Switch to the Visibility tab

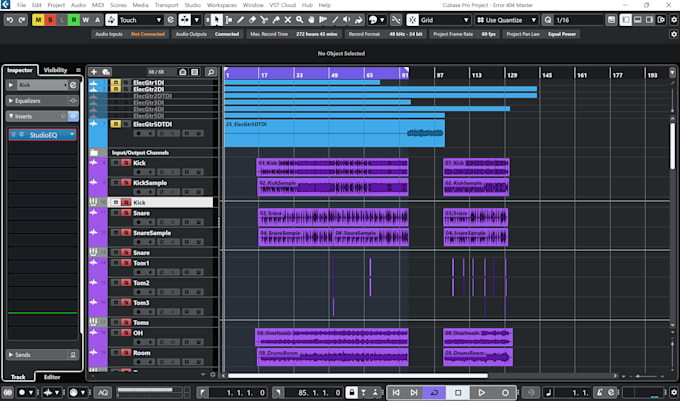coord(55,70)
